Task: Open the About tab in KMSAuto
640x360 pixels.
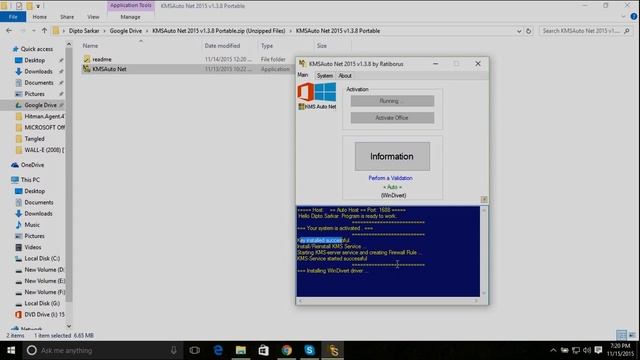Action: pyautogui.click(x=345, y=76)
